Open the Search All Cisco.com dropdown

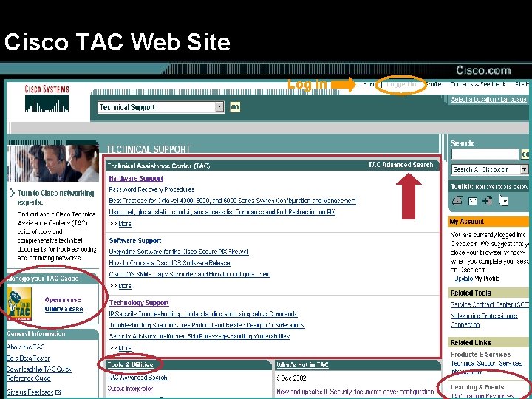pos(490,170)
